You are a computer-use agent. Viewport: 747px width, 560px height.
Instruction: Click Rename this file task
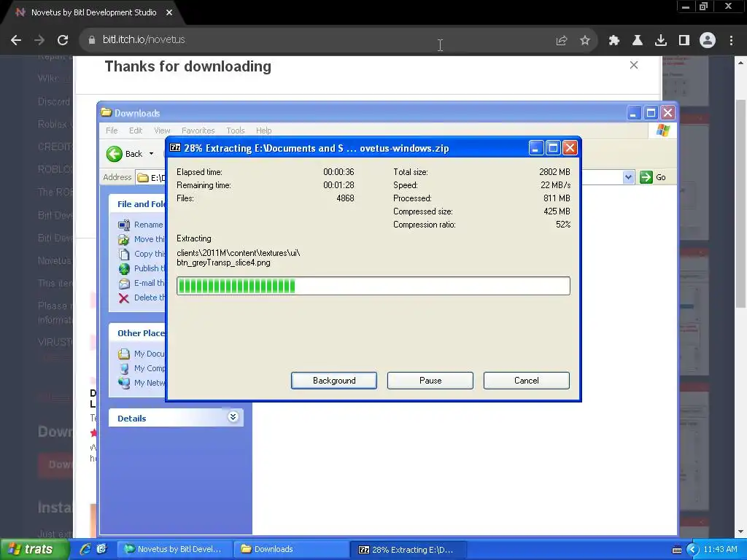148,225
